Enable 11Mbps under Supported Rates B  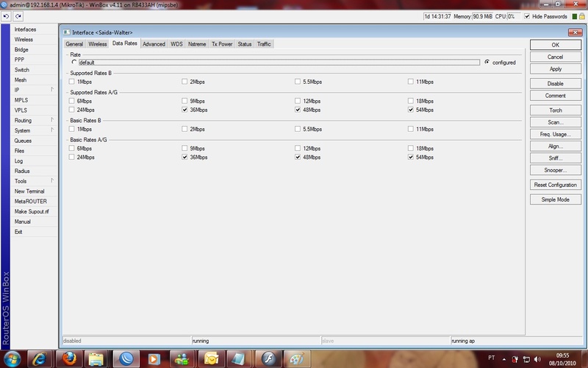click(x=411, y=82)
